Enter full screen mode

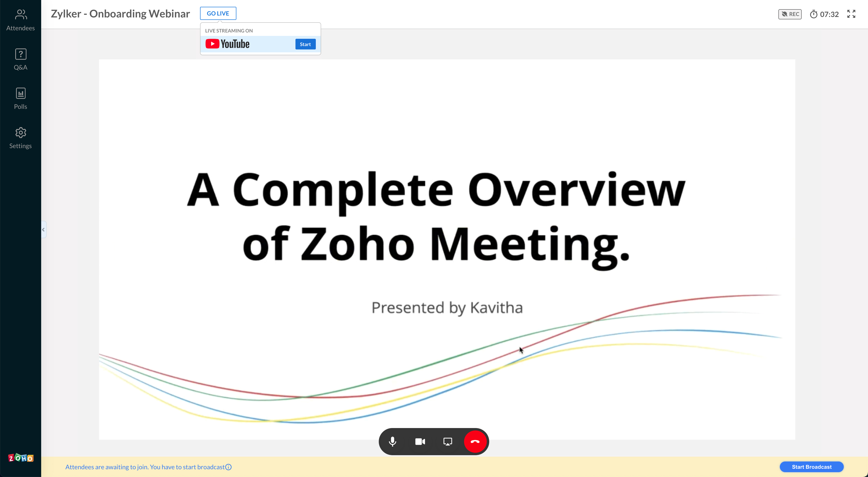(851, 14)
